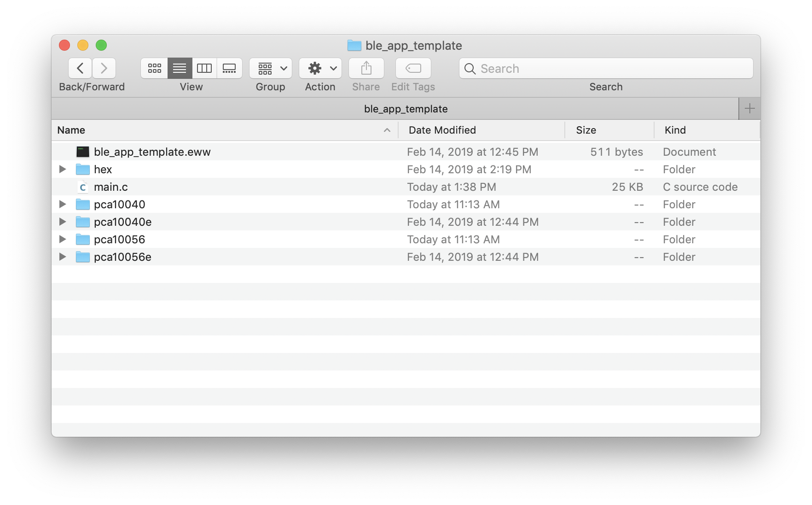This screenshot has width=812, height=505.
Task: Click the Share toolbar button
Action: tap(366, 69)
